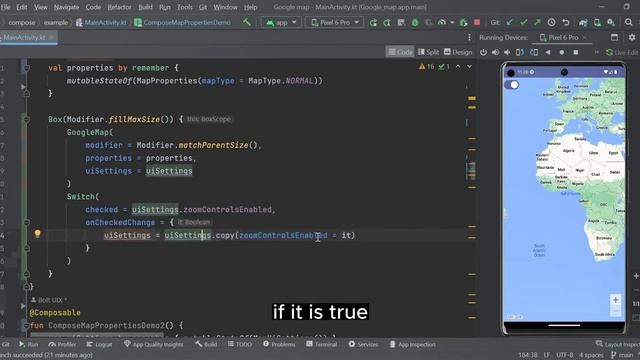Image resolution: width=640 pixels, height=360 pixels.
Task: Click the Apply Changes and Restart icon
Action: pos(387,22)
